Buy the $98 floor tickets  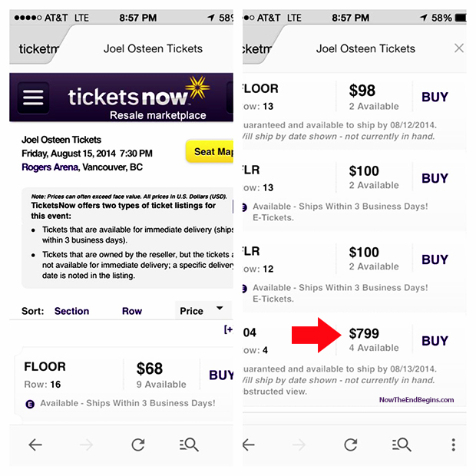[x=435, y=98]
